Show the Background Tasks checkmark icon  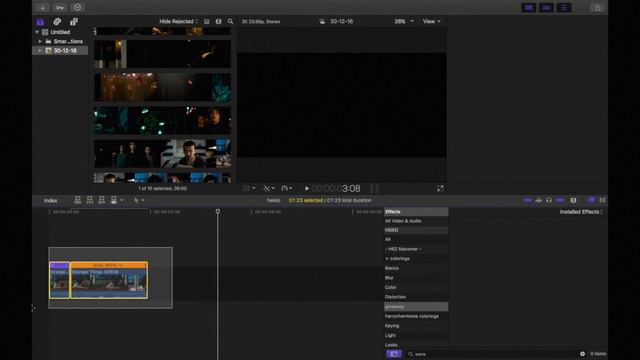tap(78, 7)
